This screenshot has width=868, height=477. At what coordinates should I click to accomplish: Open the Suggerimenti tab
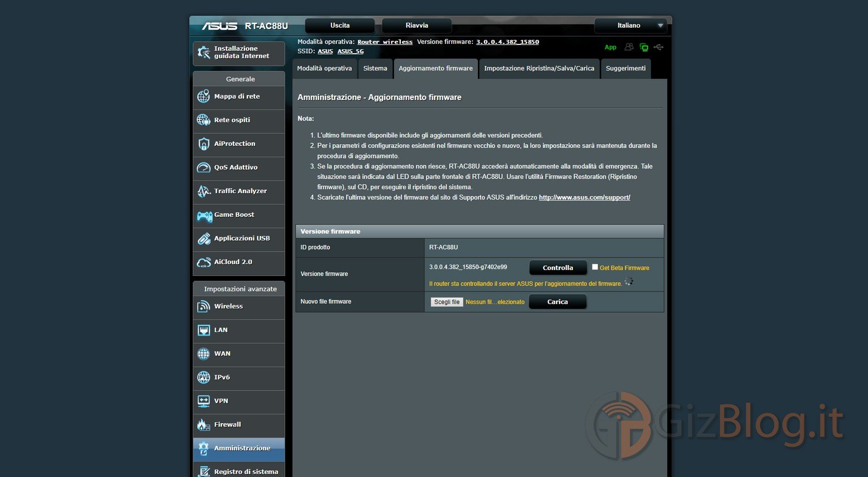[626, 68]
